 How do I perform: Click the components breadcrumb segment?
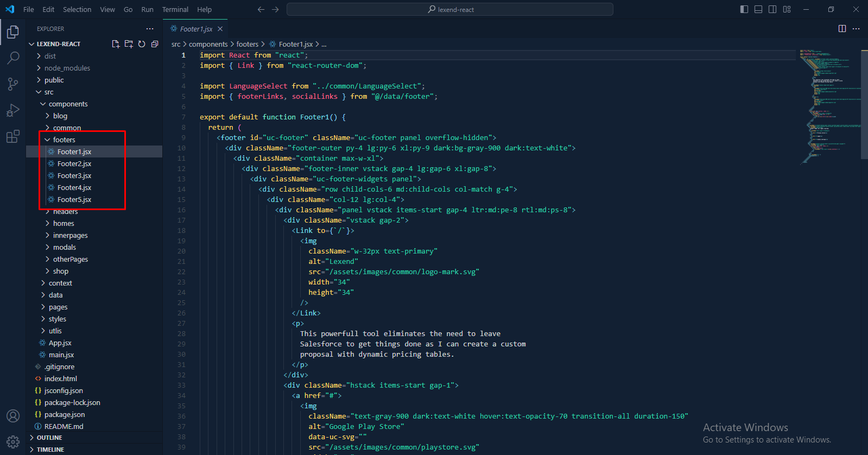tap(208, 44)
